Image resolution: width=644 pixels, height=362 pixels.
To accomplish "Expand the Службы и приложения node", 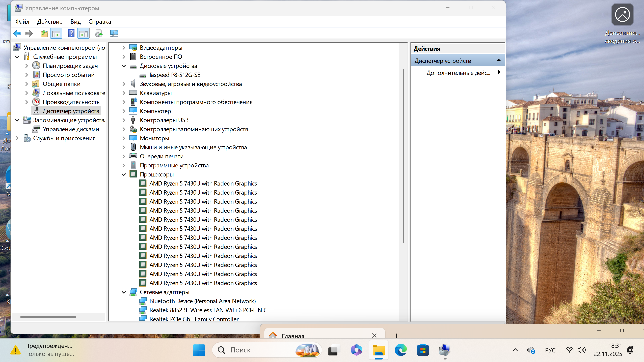I will [x=17, y=138].
